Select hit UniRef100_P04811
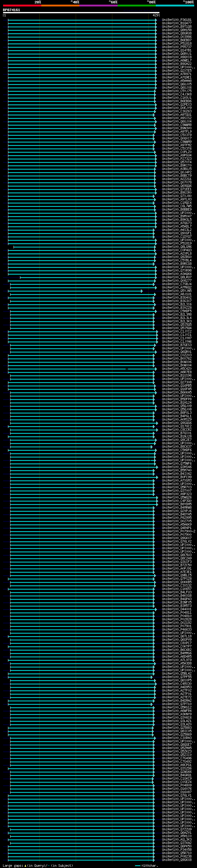Image resolution: width=197 pixels, height=868 pixels. (x=176, y=612)
